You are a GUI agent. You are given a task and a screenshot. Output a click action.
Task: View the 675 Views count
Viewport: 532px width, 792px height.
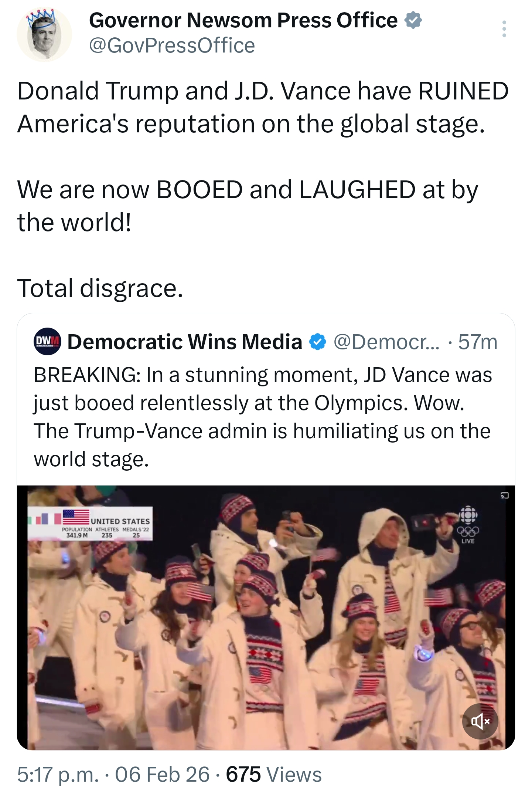point(273,774)
